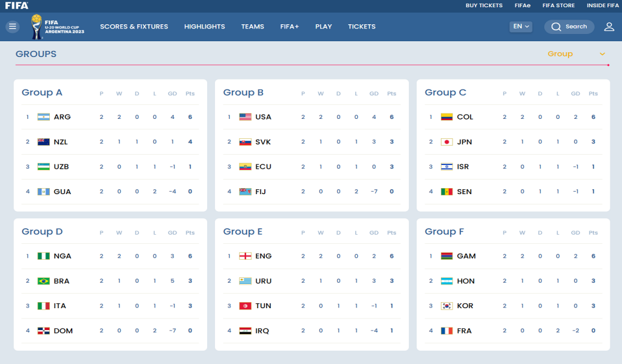This screenshot has height=364, width=622.
Task: Select the PLAY menu item
Action: (324, 27)
